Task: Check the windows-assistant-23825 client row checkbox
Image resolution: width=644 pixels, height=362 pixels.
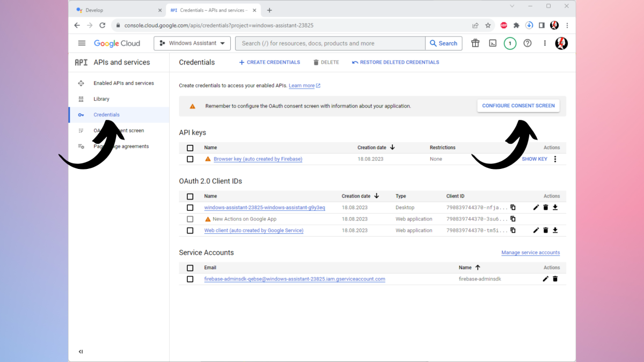Action: pyautogui.click(x=190, y=208)
